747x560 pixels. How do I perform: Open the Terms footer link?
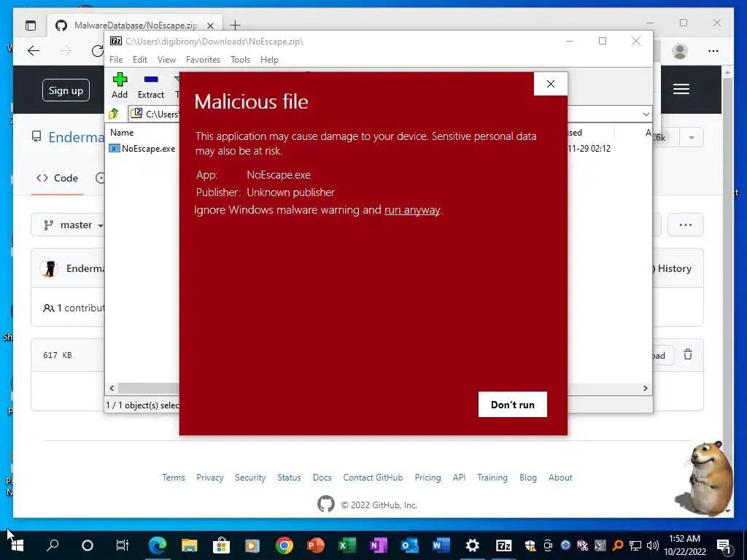[174, 478]
